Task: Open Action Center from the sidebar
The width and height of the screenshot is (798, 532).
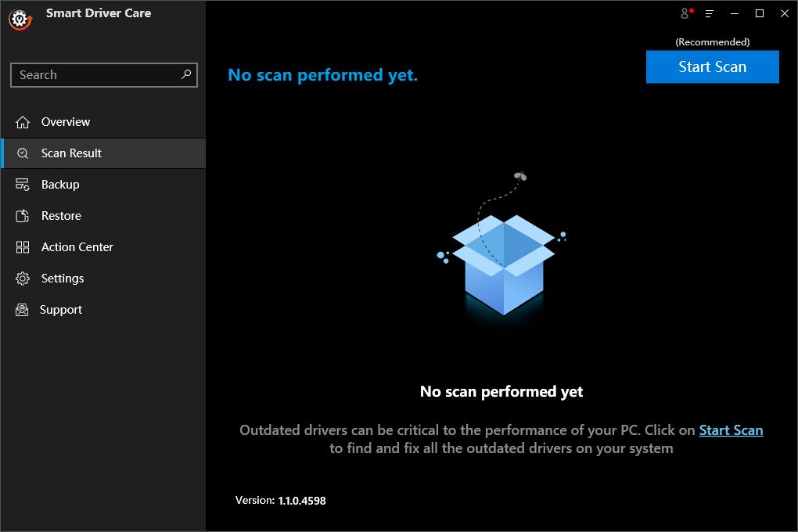Action: point(76,247)
